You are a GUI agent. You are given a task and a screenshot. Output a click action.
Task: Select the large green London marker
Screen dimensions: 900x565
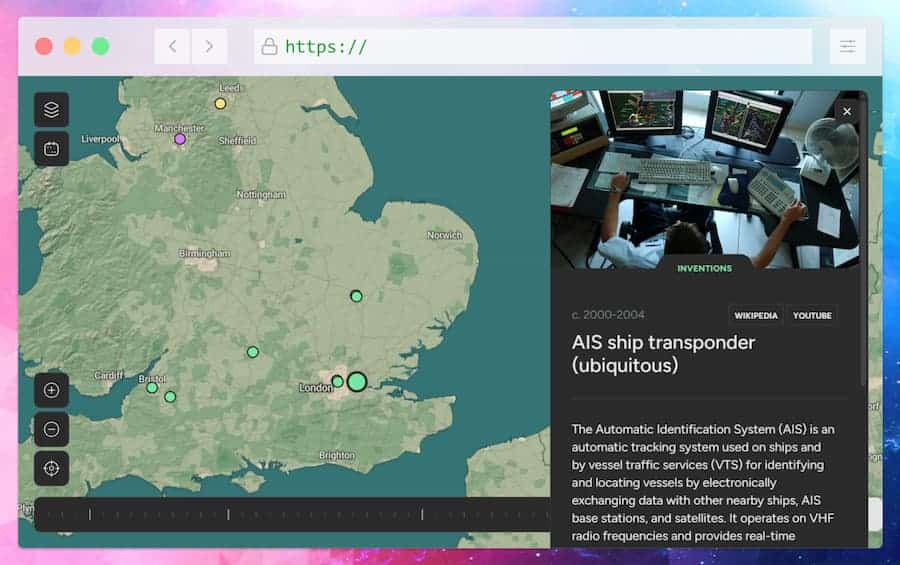[357, 381]
